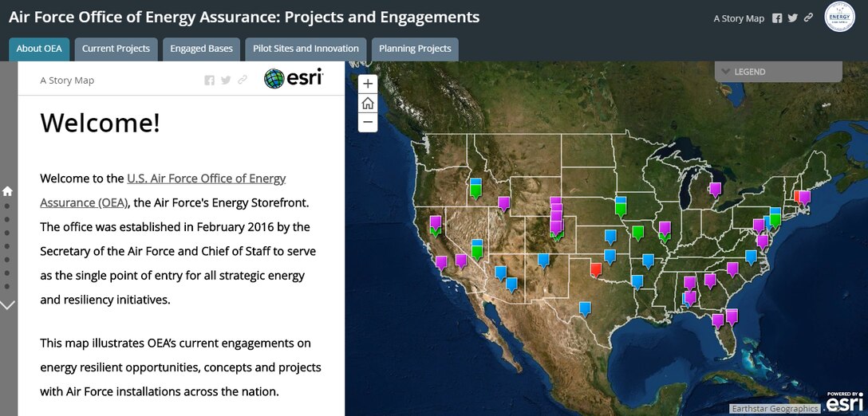The image size is (868, 416).
Task: Click the Powered by Esri logo
Action: (845, 402)
